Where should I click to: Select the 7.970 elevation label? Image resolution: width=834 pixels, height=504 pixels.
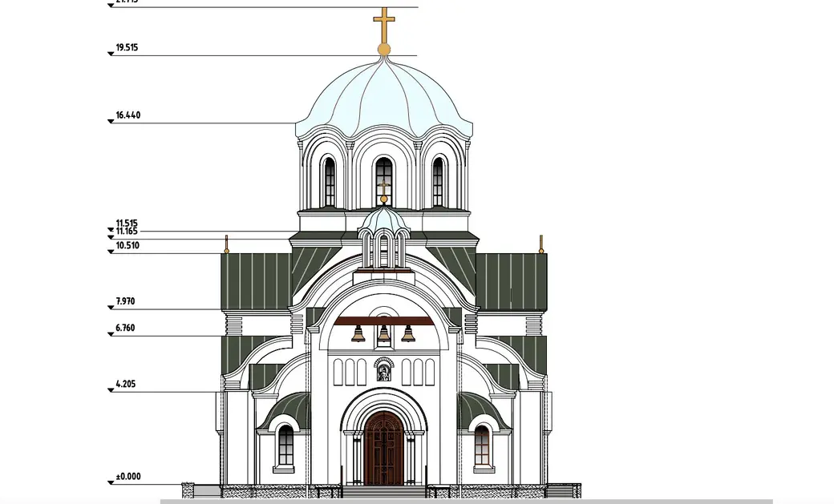click(124, 302)
